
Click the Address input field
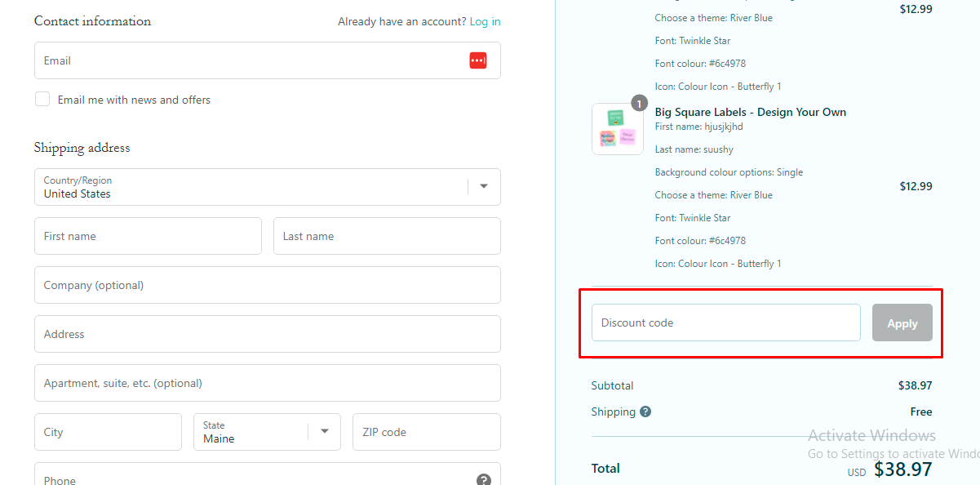click(268, 334)
